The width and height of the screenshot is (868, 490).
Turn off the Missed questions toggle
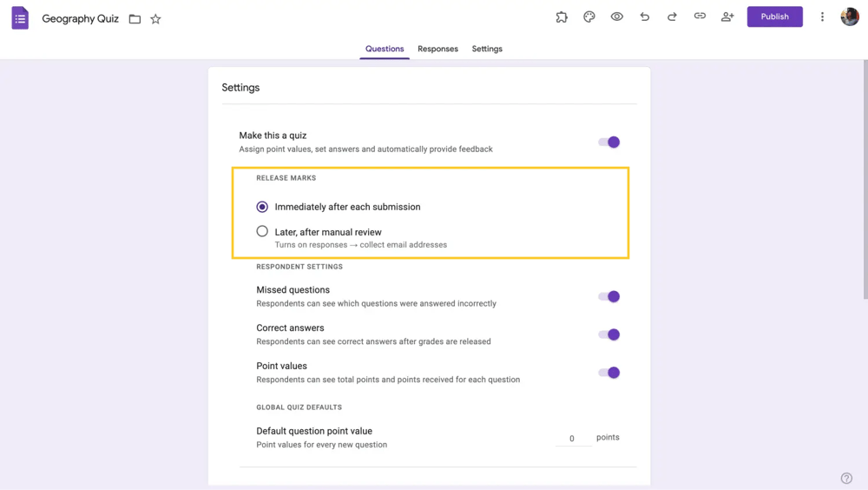point(609,296)
